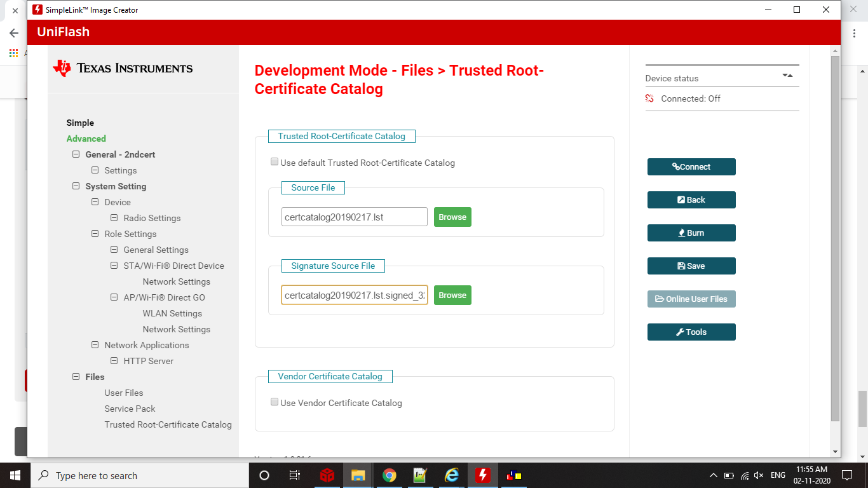
Task: Collapse the General - 2ndcert tree node
Action: [x=76, y=154]
